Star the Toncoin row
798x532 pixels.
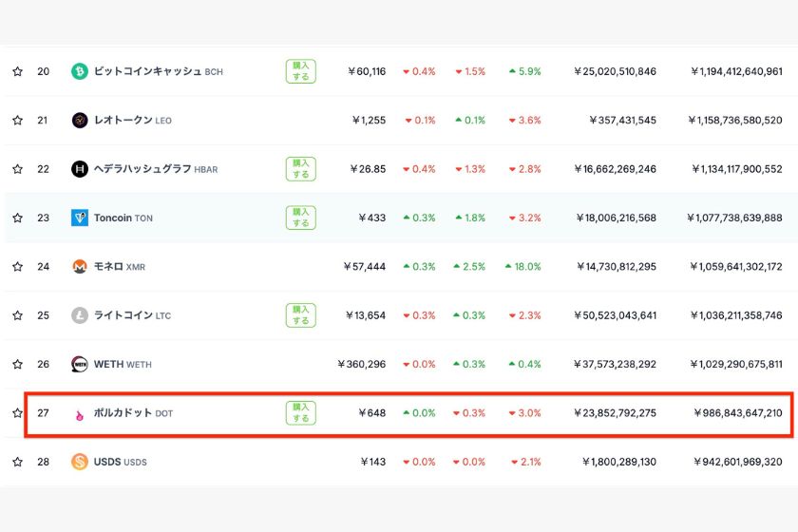(18, 218)
